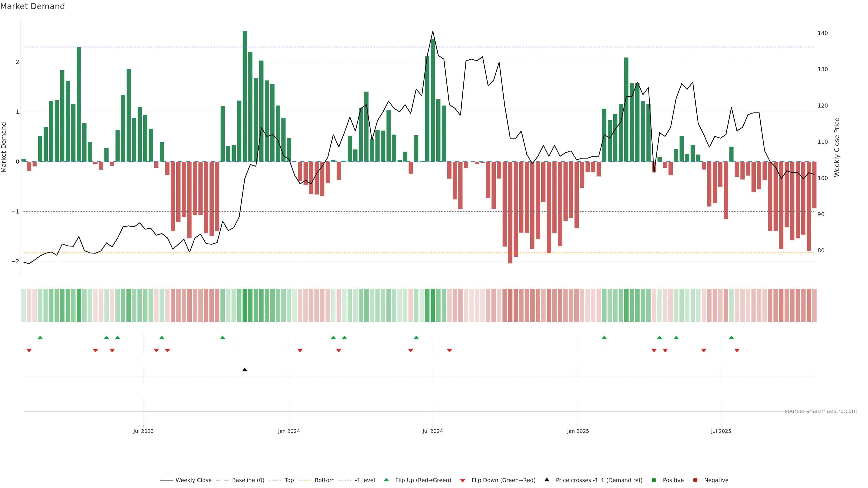Click the leftmost green flip-up triangle marker
Viewport: 868px width, 488px height.
40,338
